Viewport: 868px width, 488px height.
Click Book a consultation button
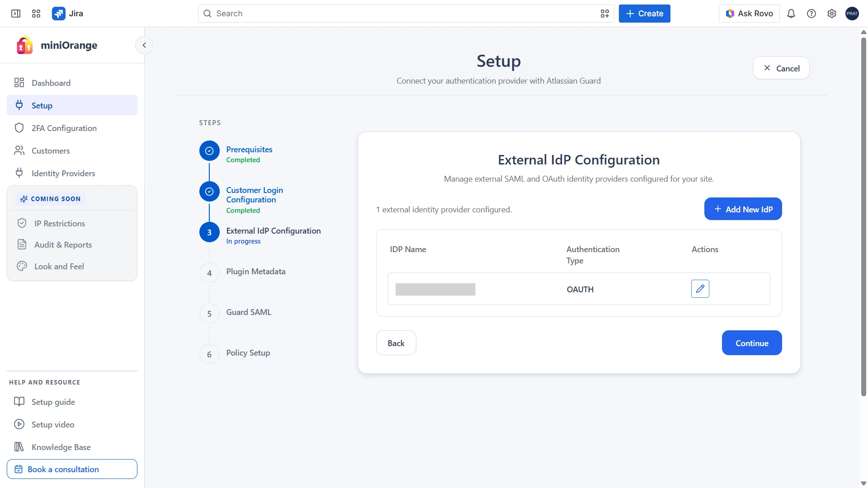coord(72,469)
